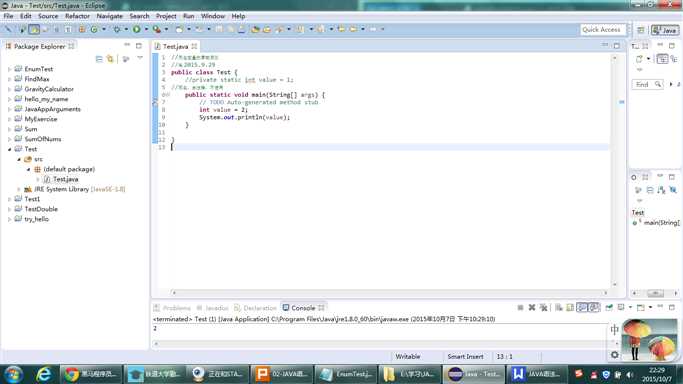Open the Navigate menu
Image resolution: width=683 pixels, height=384 pixels.
[109, 16]
